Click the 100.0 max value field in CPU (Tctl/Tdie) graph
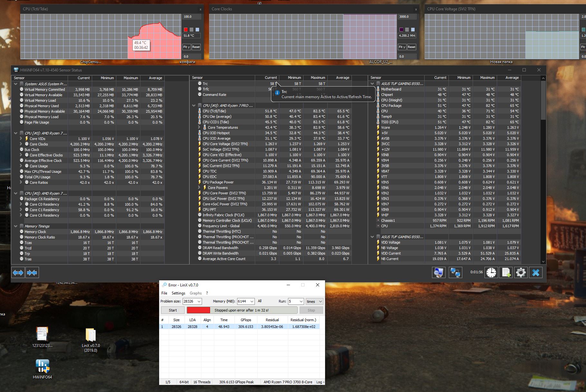Image resolution: width=586 pixels, height=392 pixels. coord(191,17)
